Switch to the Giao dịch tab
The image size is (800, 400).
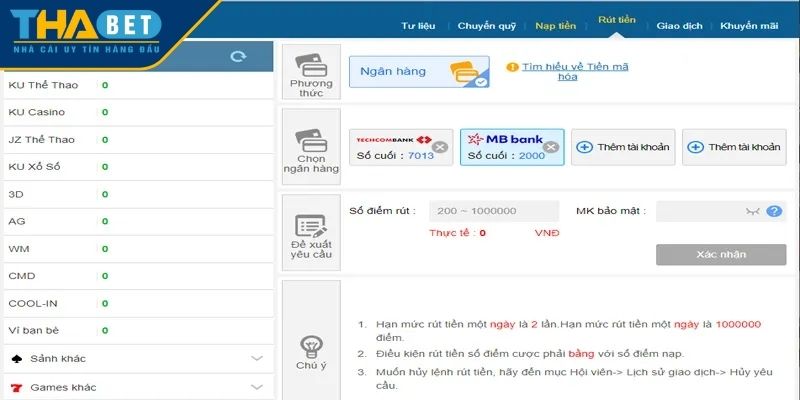click(680, 26)
